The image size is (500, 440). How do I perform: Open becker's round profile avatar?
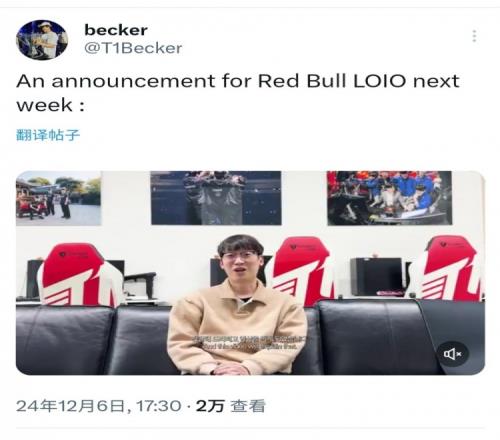point(42,40)
